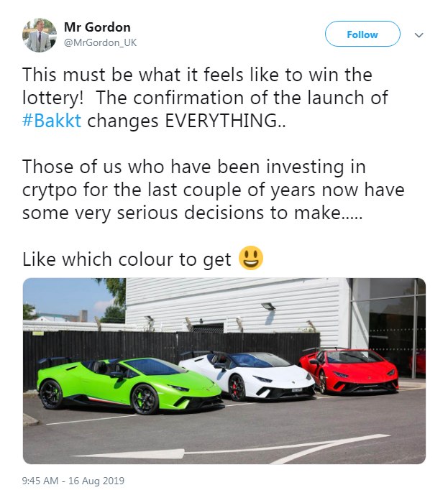Open the tweet options chevron menu
This screenshot has height=490, width=448.
(x=419, y=34)
